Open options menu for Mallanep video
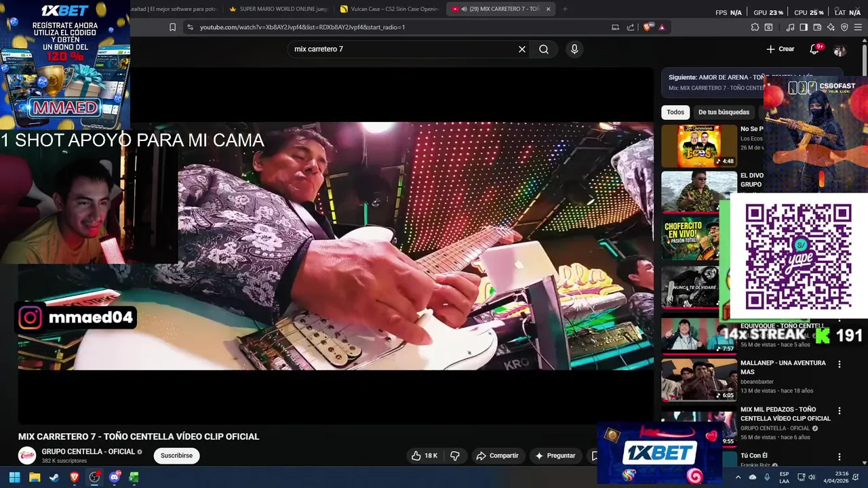868x488 pixels. click(x=840, y=364)
